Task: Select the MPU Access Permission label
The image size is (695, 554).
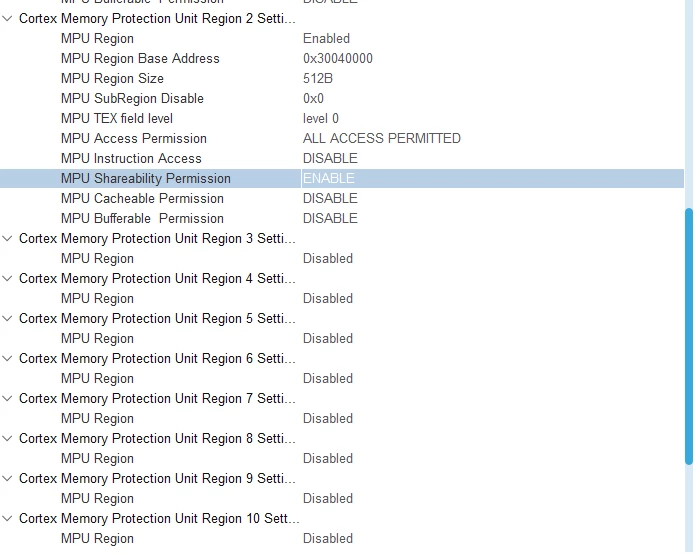Action: (133, 138)
